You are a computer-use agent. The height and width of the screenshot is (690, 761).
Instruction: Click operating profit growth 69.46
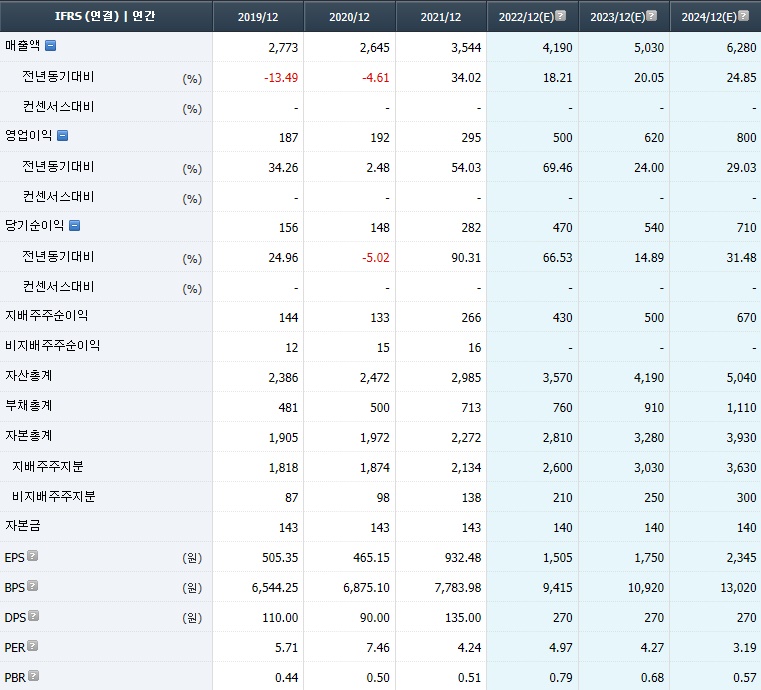(x=558, y=168)
